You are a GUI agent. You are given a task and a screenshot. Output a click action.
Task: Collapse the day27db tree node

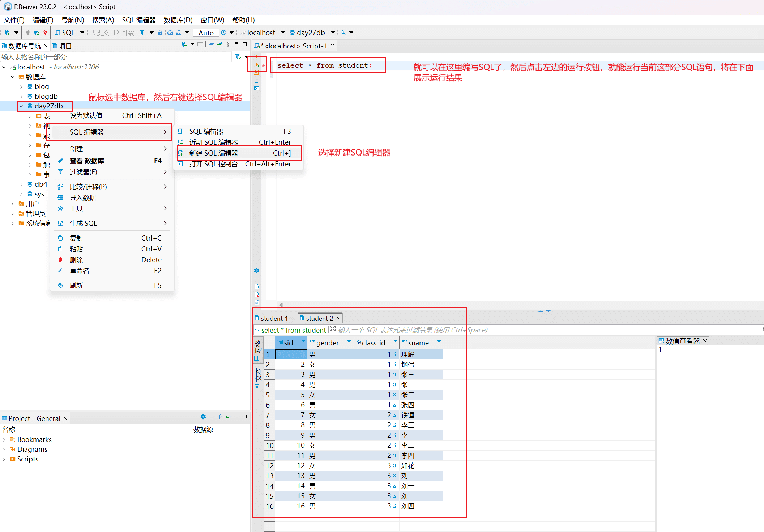click(x=21, y=106)
